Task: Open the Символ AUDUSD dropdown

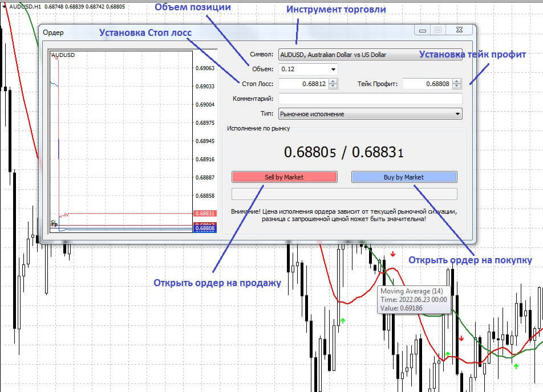Action: pyautogui.click(x=370, y=55)
